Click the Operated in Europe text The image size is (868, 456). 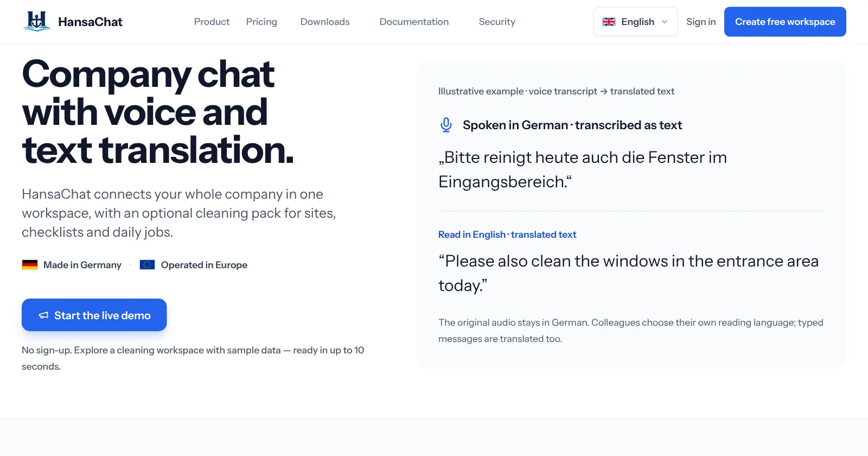(x=204, y=265)
